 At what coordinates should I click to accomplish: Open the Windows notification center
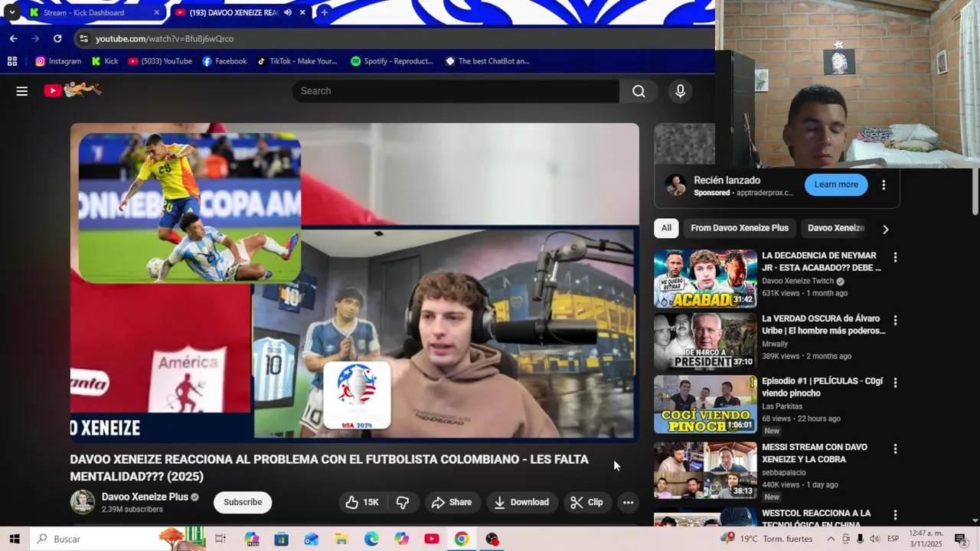[961, 539]
